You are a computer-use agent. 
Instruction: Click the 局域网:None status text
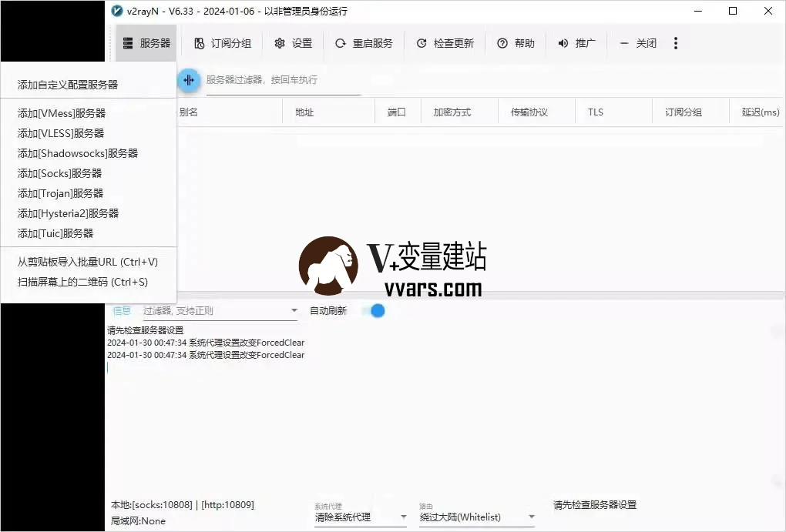click(x=138, y=521)
